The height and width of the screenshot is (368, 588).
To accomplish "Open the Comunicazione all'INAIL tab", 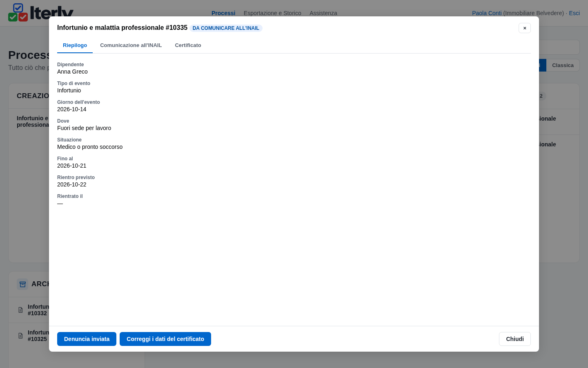I will 131,45.
